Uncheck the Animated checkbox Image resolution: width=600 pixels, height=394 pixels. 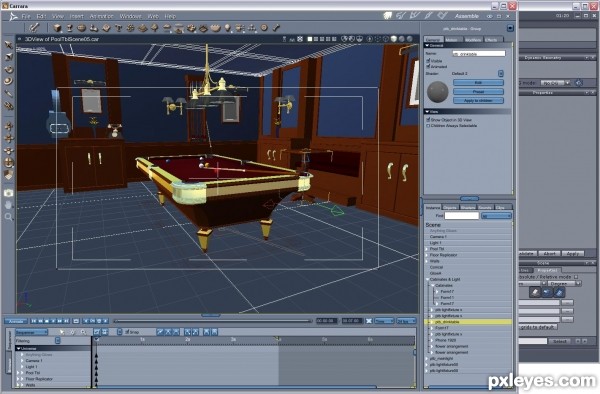tap(428, 66)
